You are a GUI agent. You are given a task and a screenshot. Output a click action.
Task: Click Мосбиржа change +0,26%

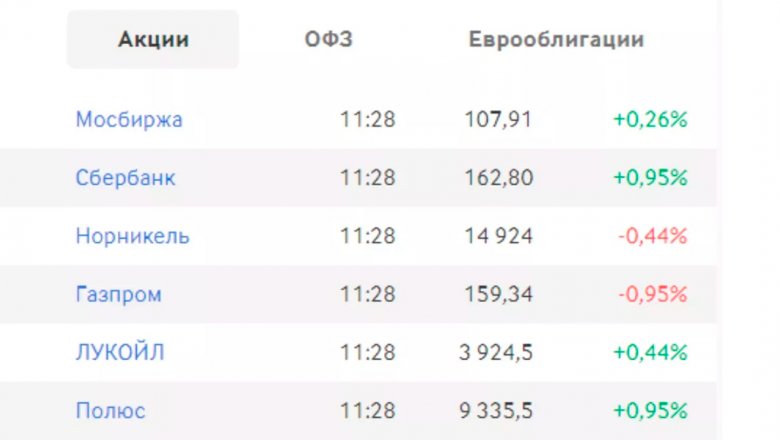point(650,119)
